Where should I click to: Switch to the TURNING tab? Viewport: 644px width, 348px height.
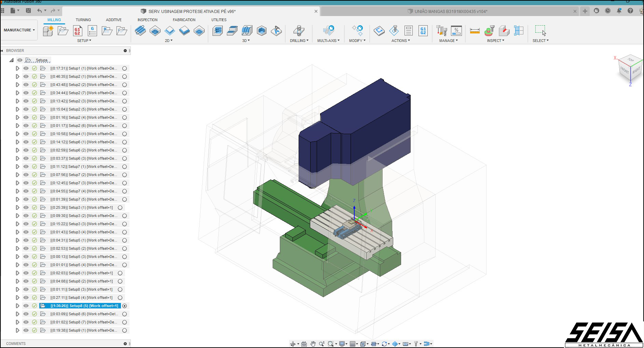[83, 20]
